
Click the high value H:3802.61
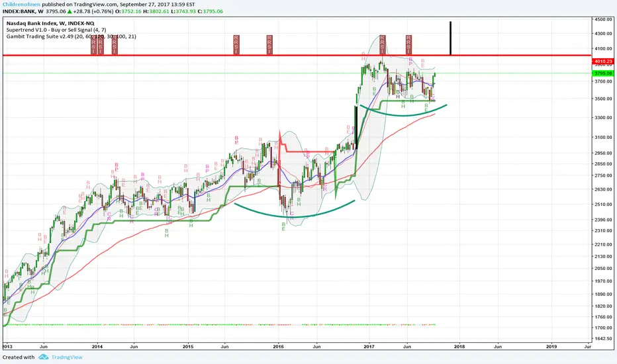[156, 11]
